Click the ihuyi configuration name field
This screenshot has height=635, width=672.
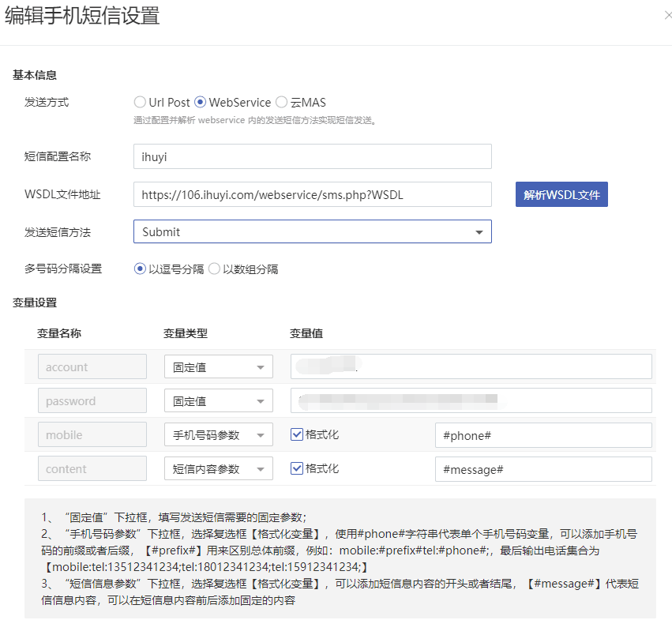(313, 156)
